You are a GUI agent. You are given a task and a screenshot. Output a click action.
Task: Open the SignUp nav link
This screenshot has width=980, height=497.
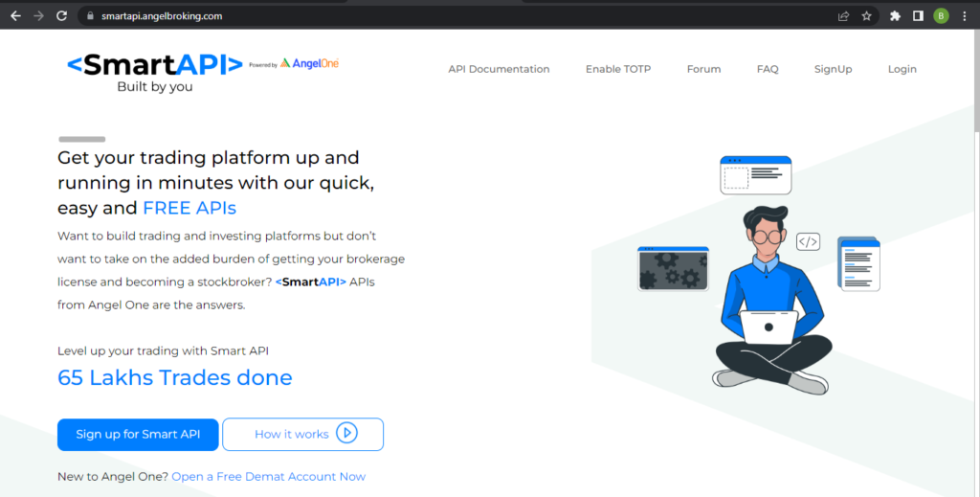834,69
